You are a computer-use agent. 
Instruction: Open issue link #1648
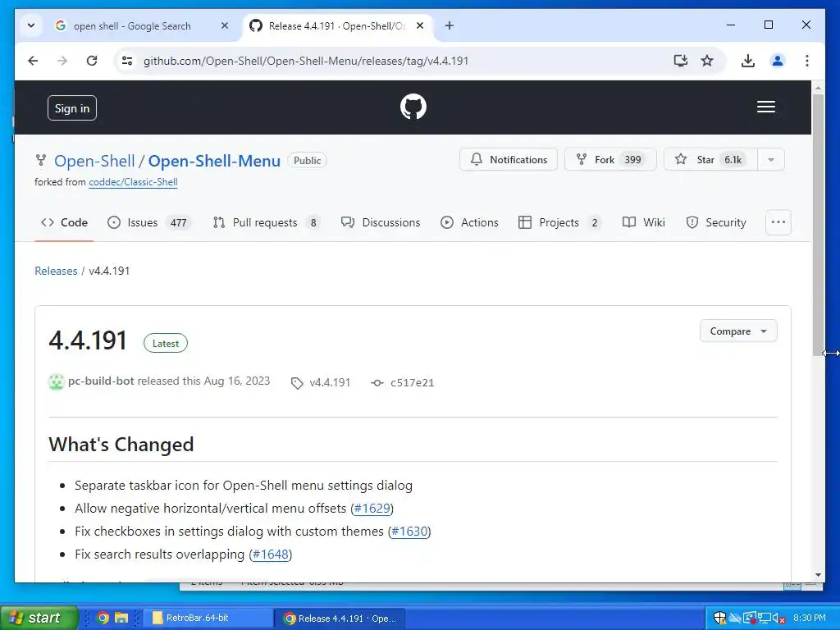(x=271, y=554)
